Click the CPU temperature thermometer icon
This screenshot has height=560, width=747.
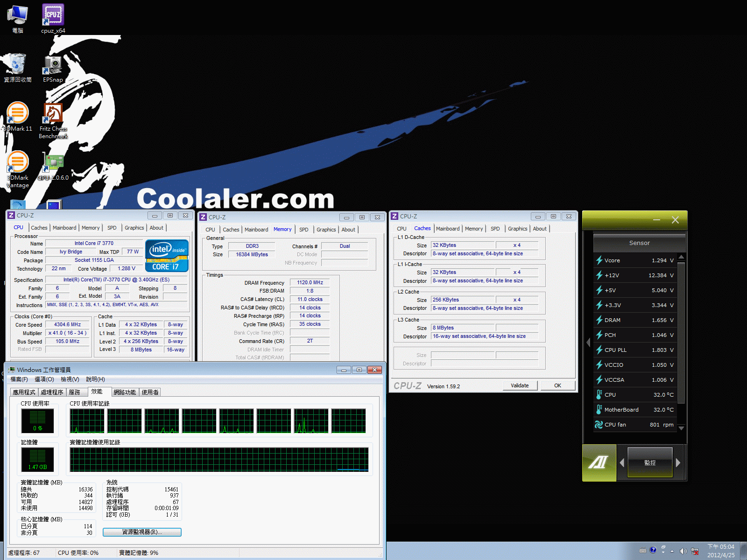[599, 395]
